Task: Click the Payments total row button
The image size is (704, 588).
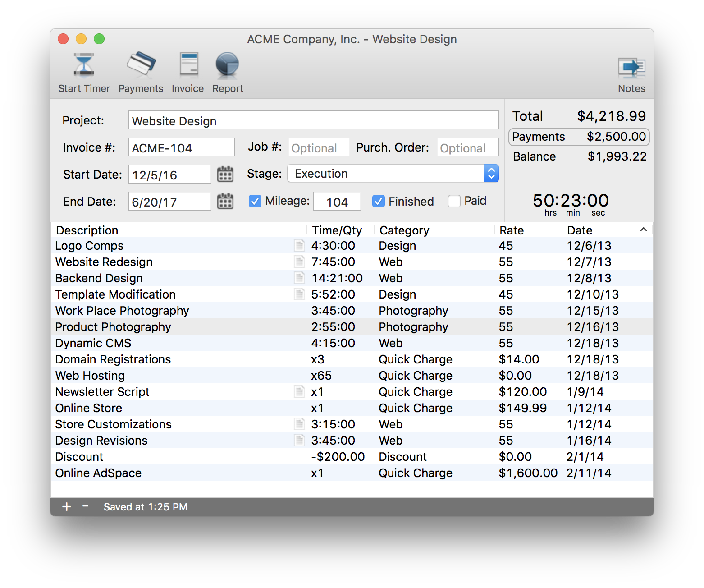Action: (x=579, y=137)
